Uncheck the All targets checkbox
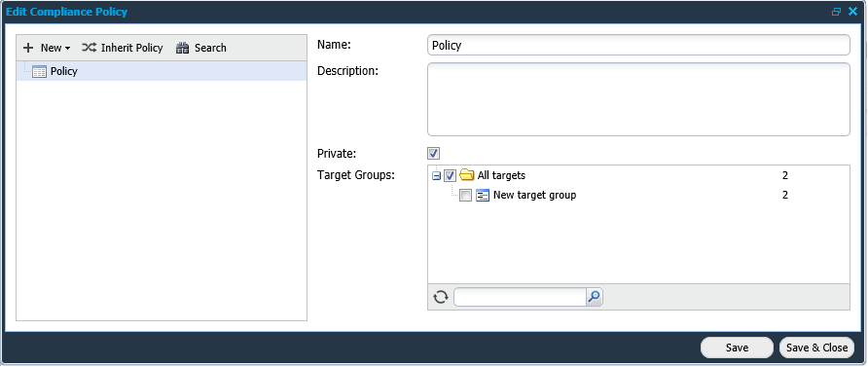This screenshot has height=367, width=868. pos(450,176)
